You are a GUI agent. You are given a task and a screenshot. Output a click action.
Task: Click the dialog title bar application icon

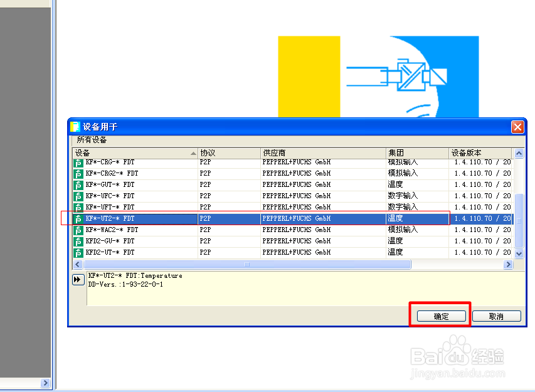pos(75,127)
